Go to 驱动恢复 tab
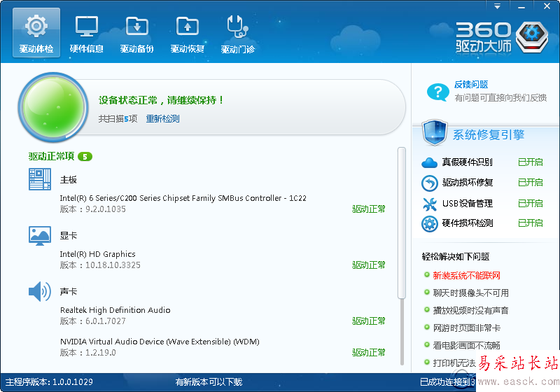This screenshot has width=560, height=392. point(187,33)
